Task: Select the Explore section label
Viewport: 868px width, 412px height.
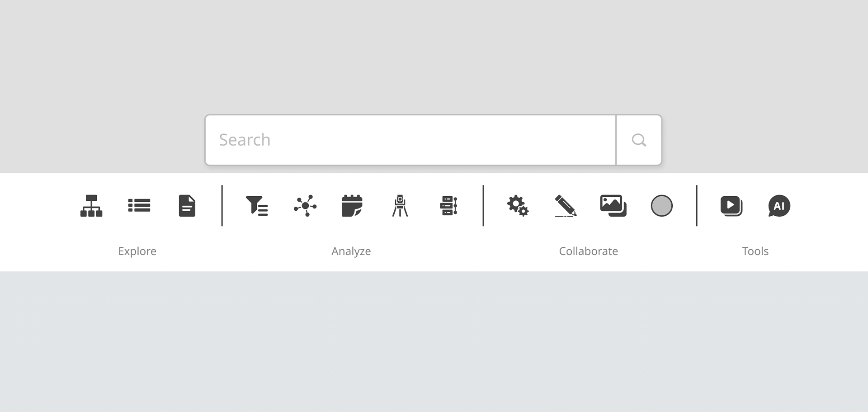Action: tap(137, 251)
